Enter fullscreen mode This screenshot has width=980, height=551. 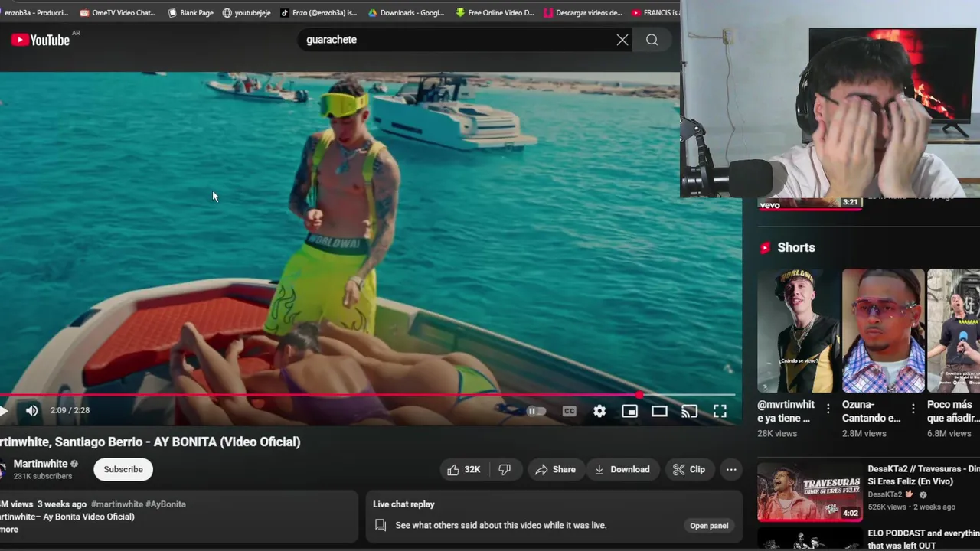pos(720,411)
